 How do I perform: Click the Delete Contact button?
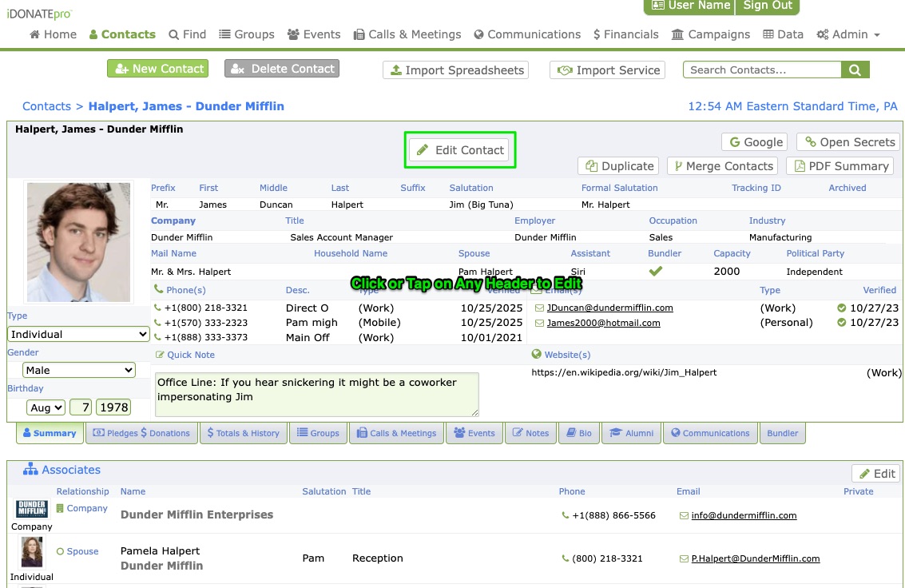click(x=282, y=69)
